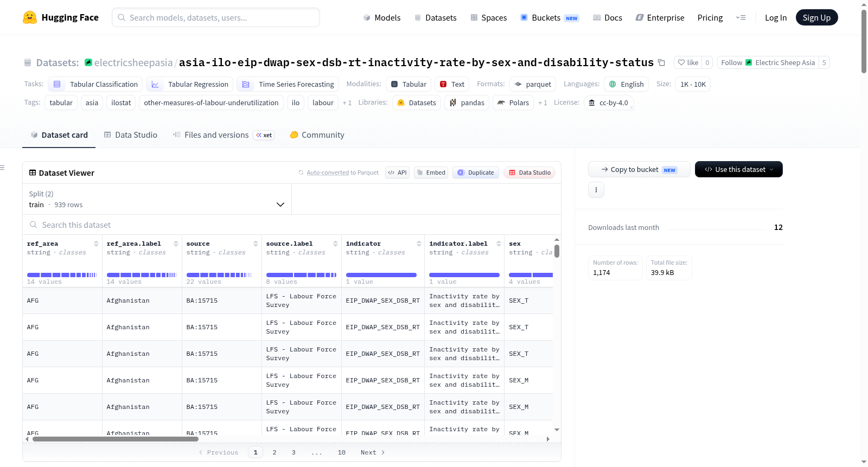The width and height of the screenshot is (868, 467).
Task: Click the Duplicate button
Action: click(x=476, y=172)
